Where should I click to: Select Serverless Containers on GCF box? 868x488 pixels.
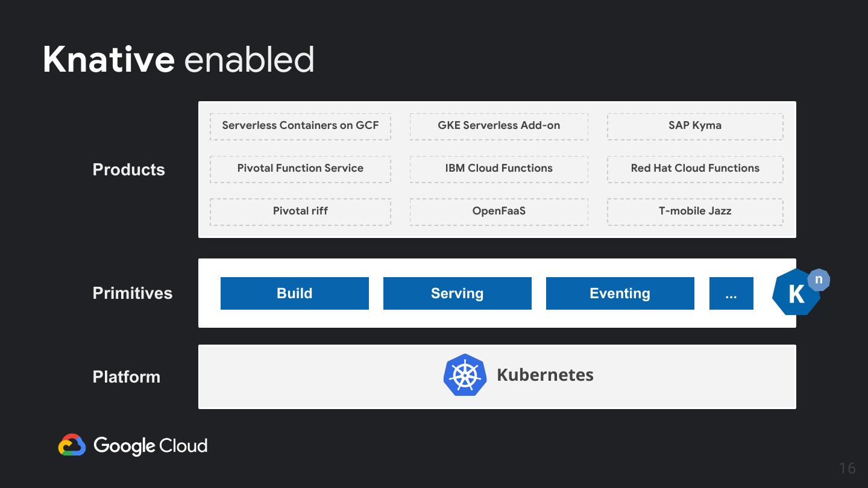point(300,126)
